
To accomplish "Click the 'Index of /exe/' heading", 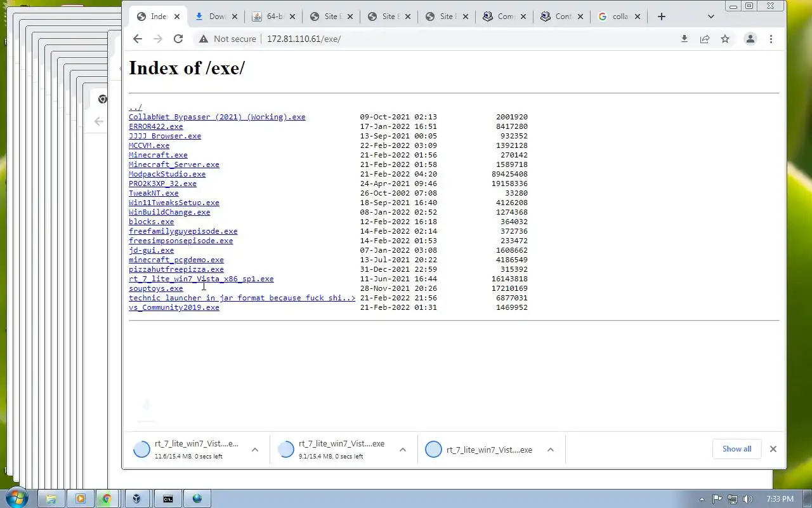I will tap(187, 68).
